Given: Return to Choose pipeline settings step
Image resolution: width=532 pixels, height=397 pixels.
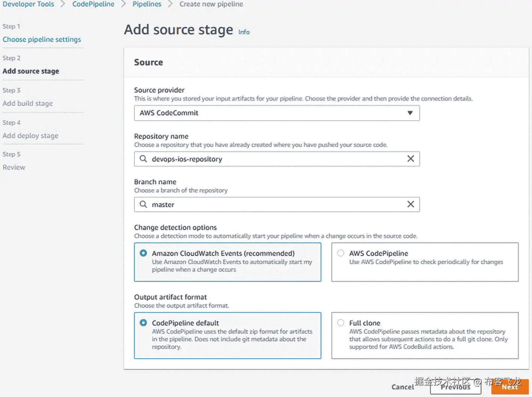Looking at the screenshot, I should pos(42,39).
